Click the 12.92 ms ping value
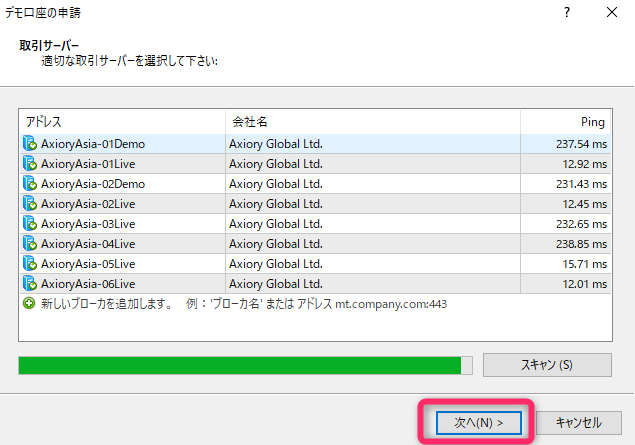Screen dimensions: 635x445 [584, 164]
